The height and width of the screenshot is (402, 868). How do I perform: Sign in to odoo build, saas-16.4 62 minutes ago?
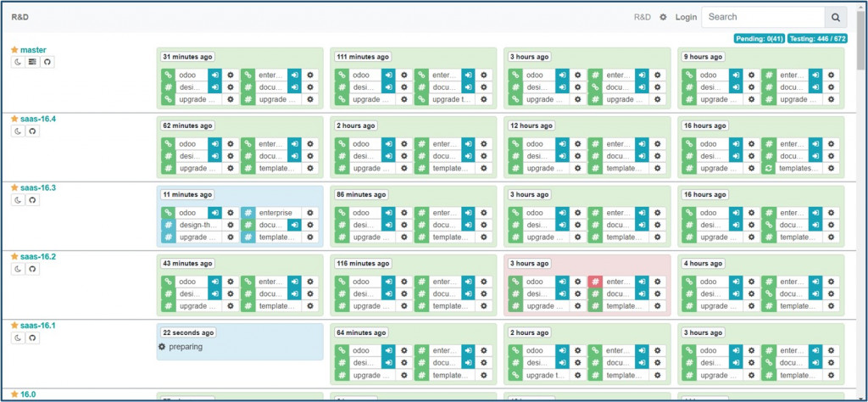tap(214, 144)
